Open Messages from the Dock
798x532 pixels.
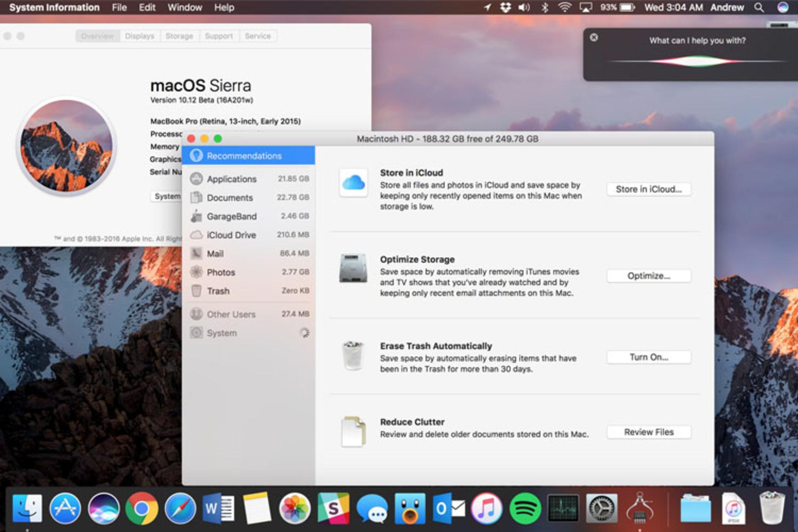click(372, 509)
